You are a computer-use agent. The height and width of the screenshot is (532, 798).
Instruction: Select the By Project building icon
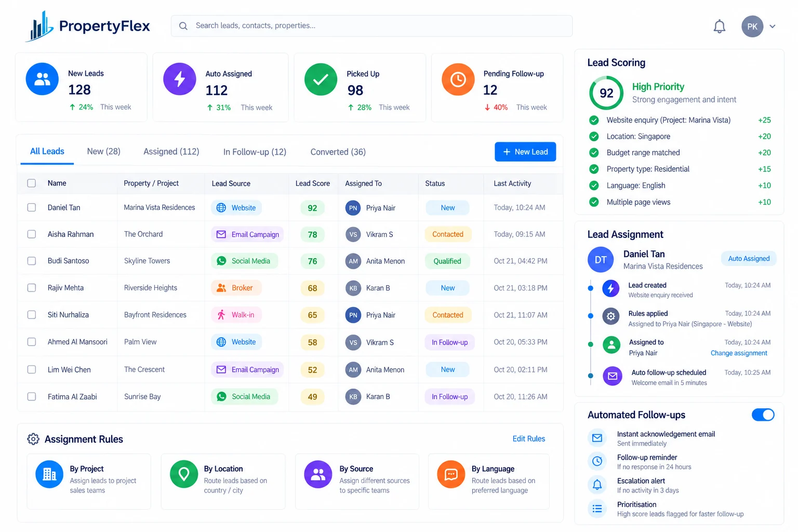click(49, 474)
